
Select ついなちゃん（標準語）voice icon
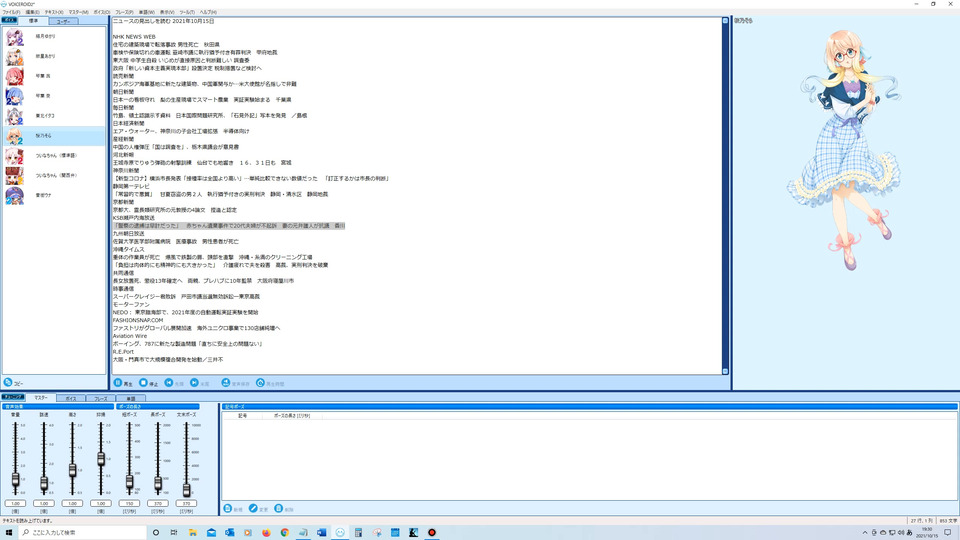14,156
